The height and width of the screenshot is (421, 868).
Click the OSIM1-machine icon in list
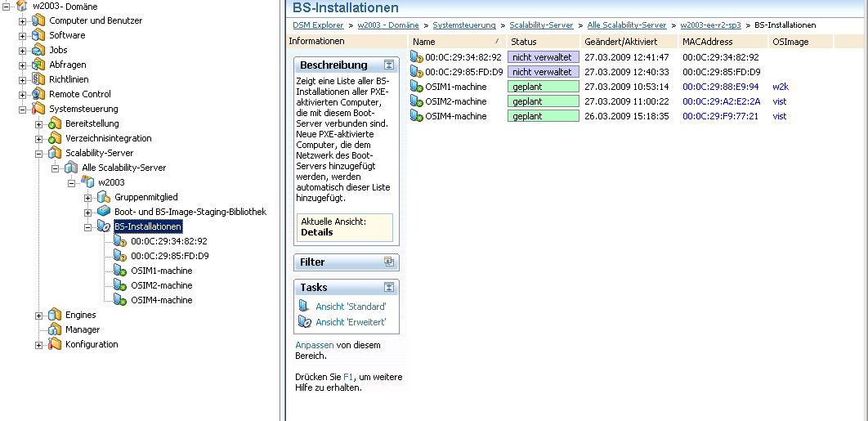[x=417, y=87]
